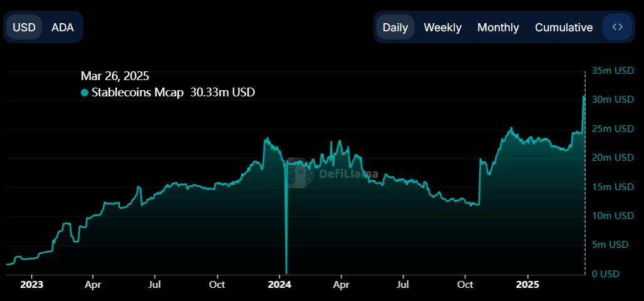Screen dimensions: 644x301
Task: Click the 2025 label on the x-axis
Action: pos(527,285)
